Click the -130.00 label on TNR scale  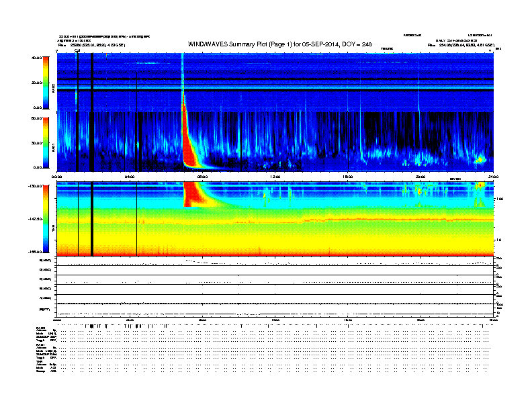(36, 186)
